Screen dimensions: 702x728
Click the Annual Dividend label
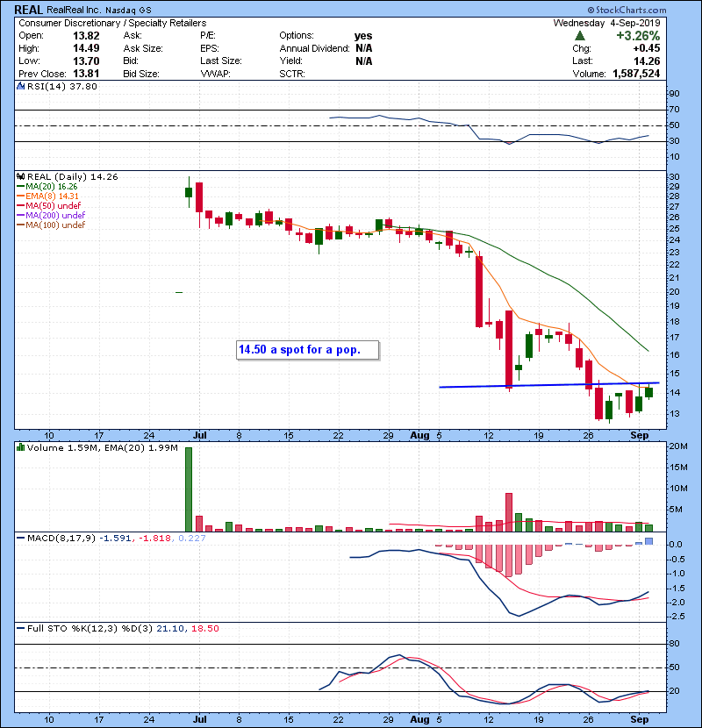(x=314, y=48)
